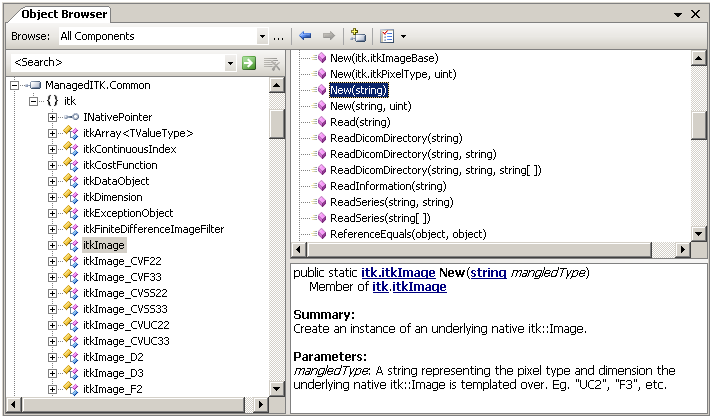Image resolution: width=712 pixels, height=420 pixels.
Task: Collapse the itk namespace node
Action: [33, 101]
